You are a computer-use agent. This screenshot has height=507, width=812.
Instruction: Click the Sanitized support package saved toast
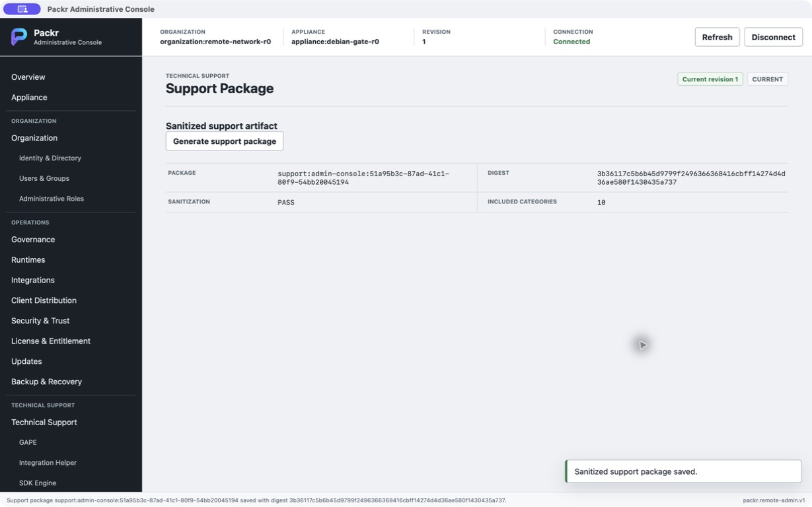[x=684, y=471]
